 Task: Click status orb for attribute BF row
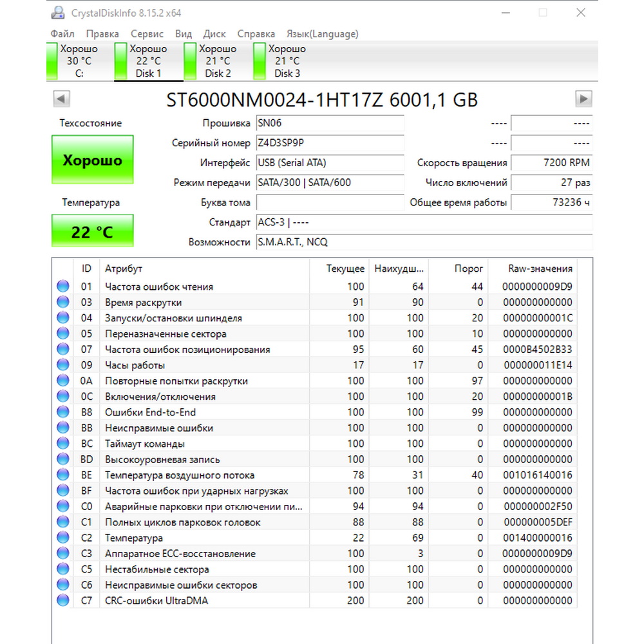(x=63, y=490)
